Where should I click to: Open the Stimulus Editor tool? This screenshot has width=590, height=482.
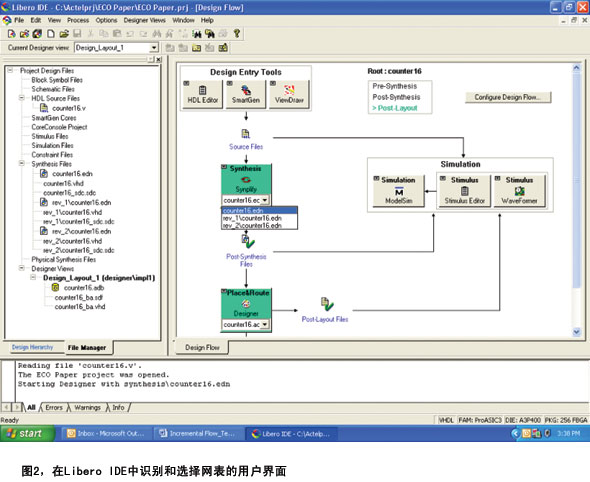pyautogui.click(x=464, y=191)
